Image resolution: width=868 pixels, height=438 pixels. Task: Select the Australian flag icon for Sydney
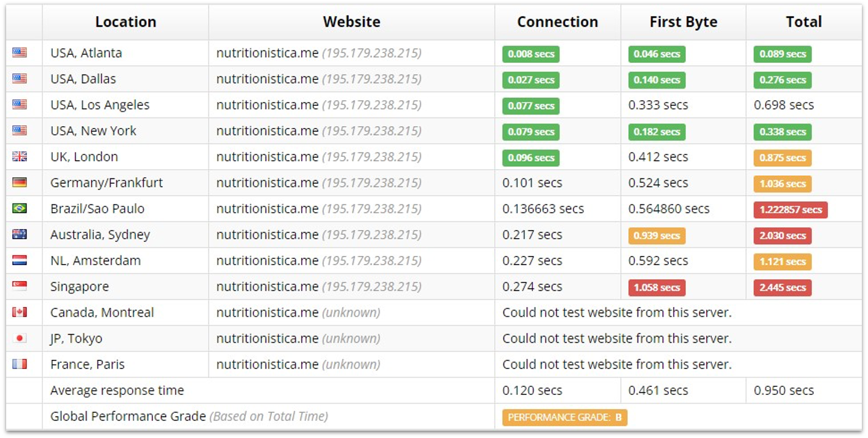(x=20, y=234)
